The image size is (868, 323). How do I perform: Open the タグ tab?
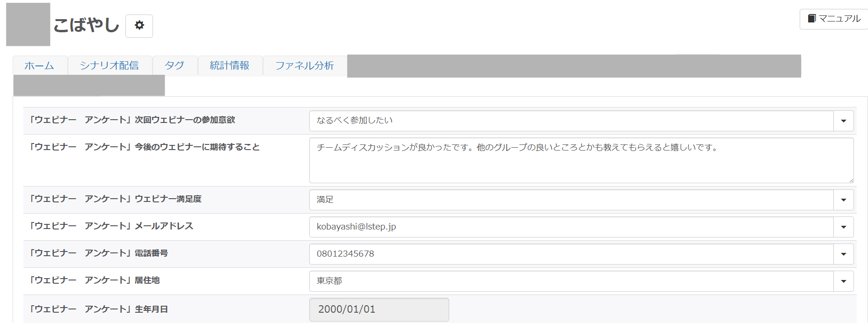[175, 65]
